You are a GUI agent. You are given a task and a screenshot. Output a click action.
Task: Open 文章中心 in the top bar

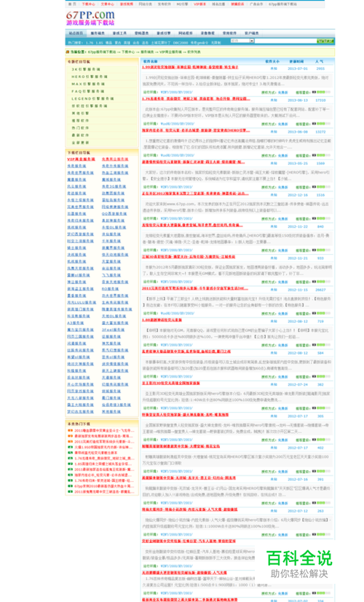108,4
